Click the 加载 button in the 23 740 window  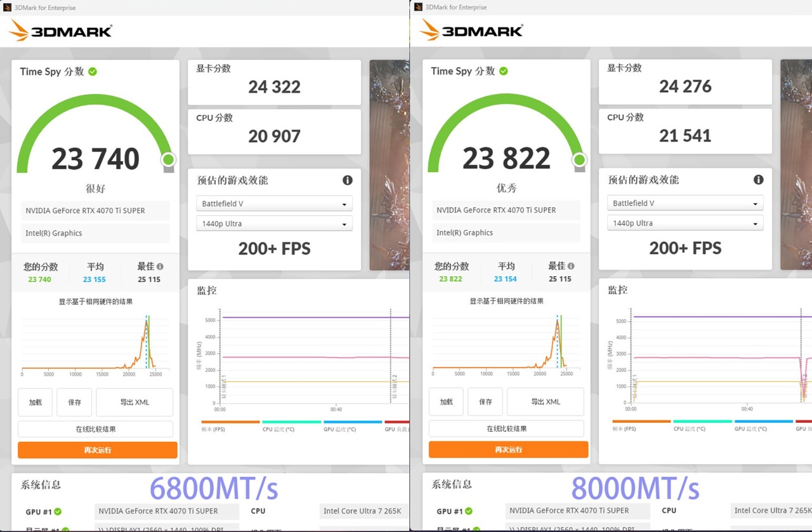pos(36,402)
